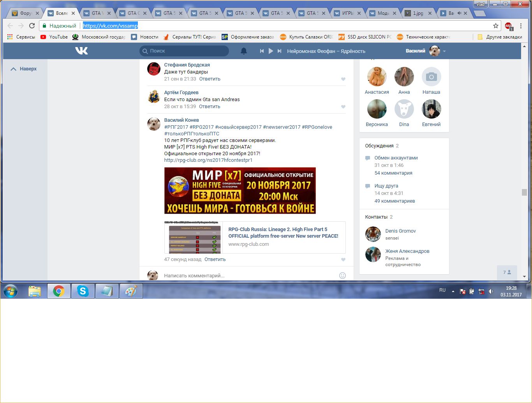Screen dimensions: 532x403
Task: Reload the page in Chrome
Action: pyautogui.click(x=32, y=26)
